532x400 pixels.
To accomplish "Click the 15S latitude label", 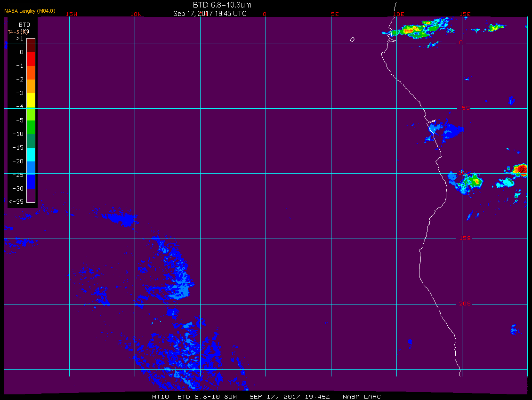I will (x=465, y=238).
